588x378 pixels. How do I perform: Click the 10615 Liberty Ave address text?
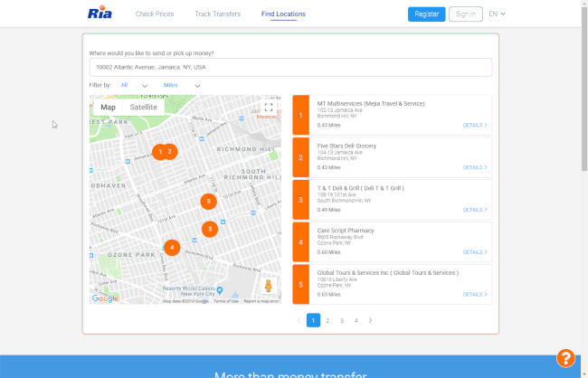click(337, 279)
